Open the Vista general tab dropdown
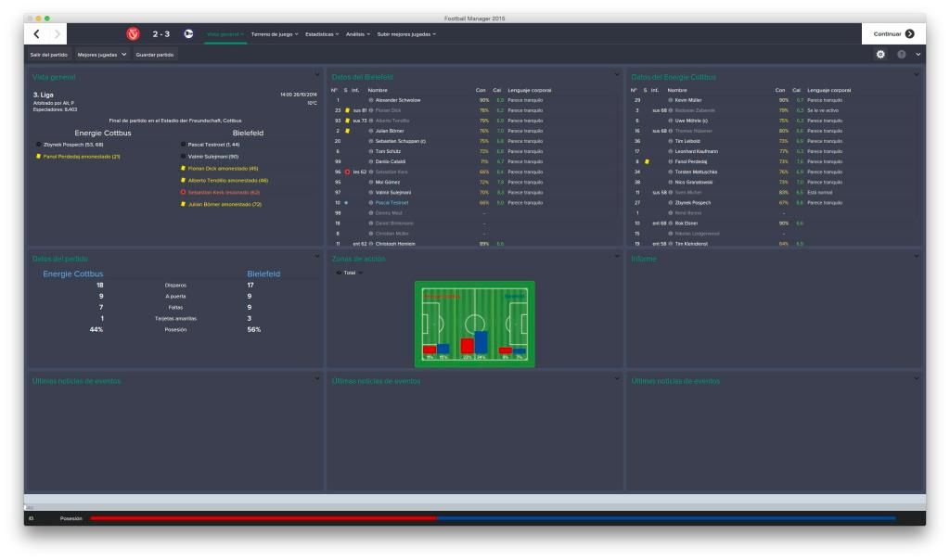 225,34
